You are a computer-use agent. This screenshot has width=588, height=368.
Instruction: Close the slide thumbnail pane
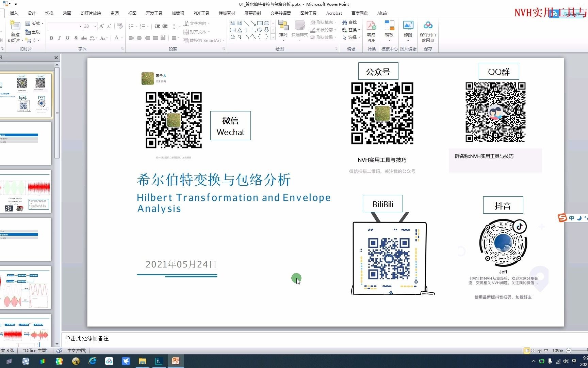click(56, 58)
